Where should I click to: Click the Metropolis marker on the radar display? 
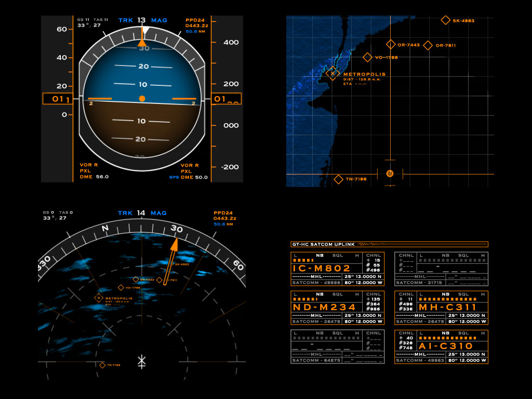[99, 298]
